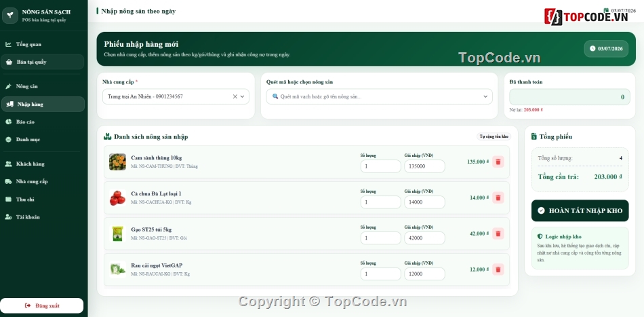Click the 135.000 đ line total
Viewport: 644px width, 317px height.
point(478,162)
